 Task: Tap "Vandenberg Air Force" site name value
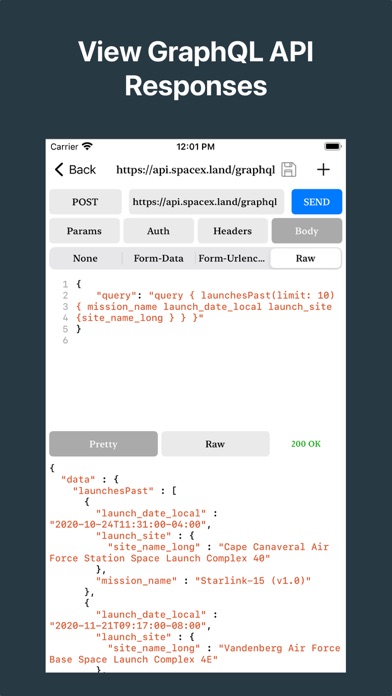[279, 649]
